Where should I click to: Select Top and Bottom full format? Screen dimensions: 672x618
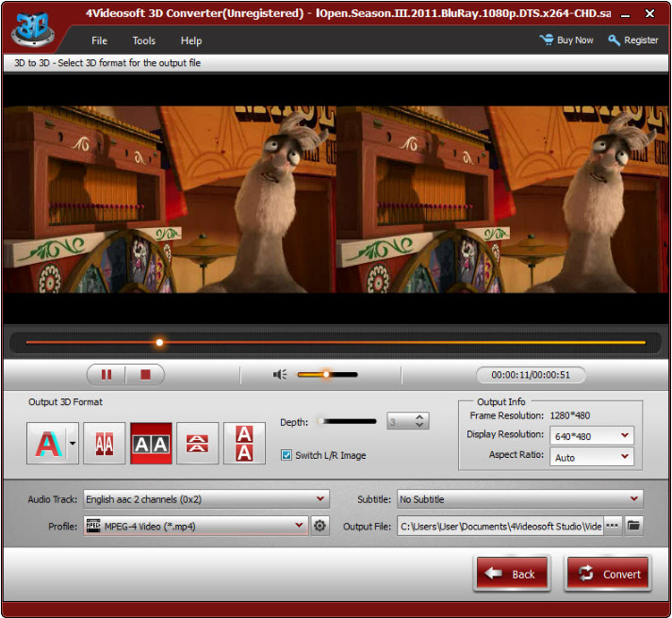(x=244, y=444)
